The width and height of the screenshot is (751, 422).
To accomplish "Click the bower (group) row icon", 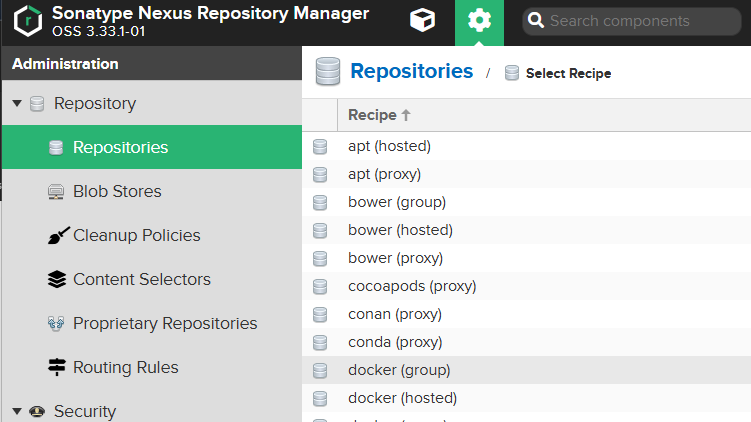I will 320,203.
